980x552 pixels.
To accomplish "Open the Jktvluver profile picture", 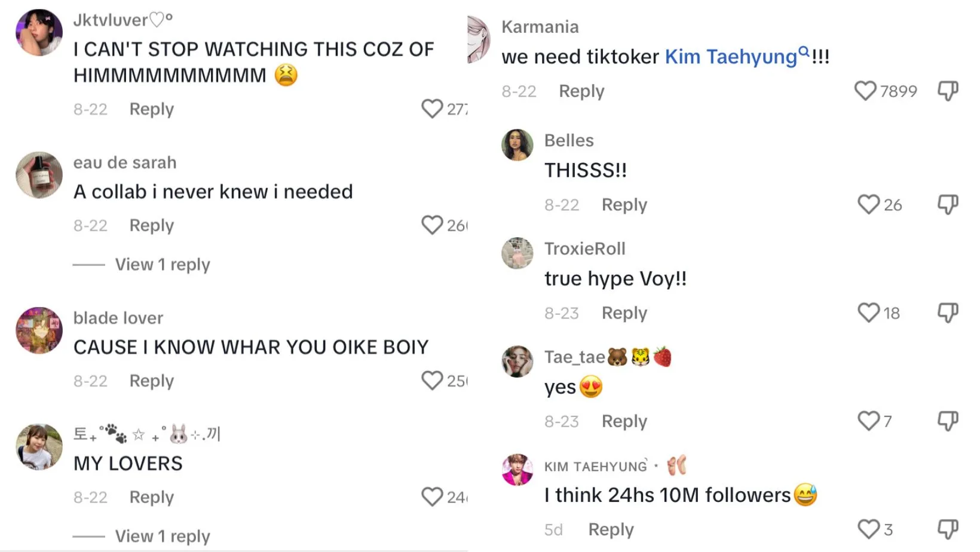I will coord(39,33).
